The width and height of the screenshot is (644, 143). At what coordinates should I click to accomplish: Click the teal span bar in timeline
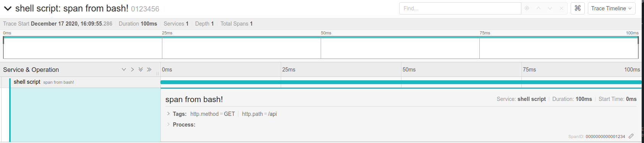pyautogui.click(x=401, y=82)
